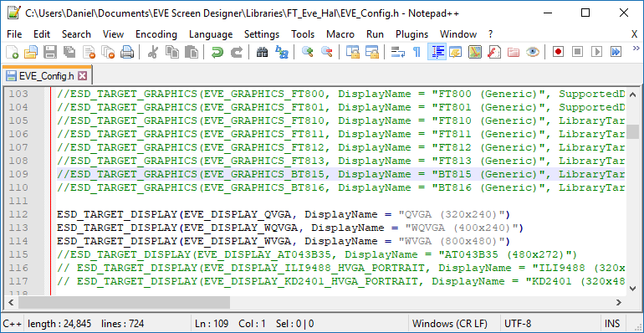Redo action with the grey arrow icon
This screenshot has width=644, height=333.
(236, 52)
